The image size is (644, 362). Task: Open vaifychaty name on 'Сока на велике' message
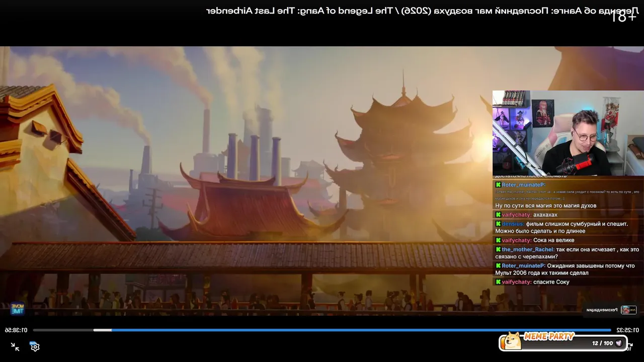pyautogui.click(x=517, y=240)
